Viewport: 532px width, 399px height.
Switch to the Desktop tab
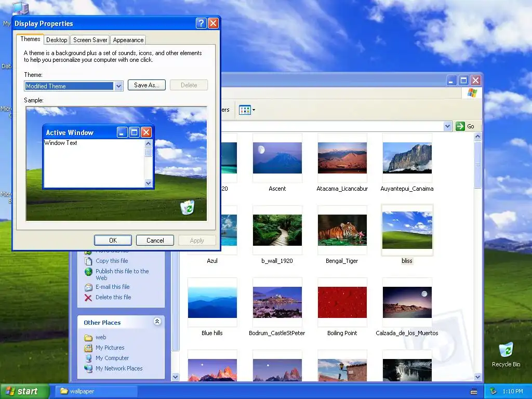(57, 39)
